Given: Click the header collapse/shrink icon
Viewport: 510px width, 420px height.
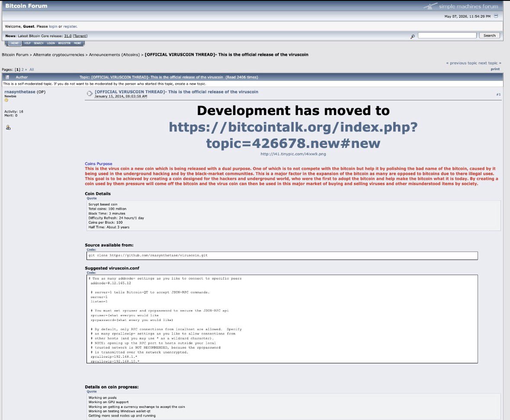Looking at the screenshot, I should [x=496, y=16].
